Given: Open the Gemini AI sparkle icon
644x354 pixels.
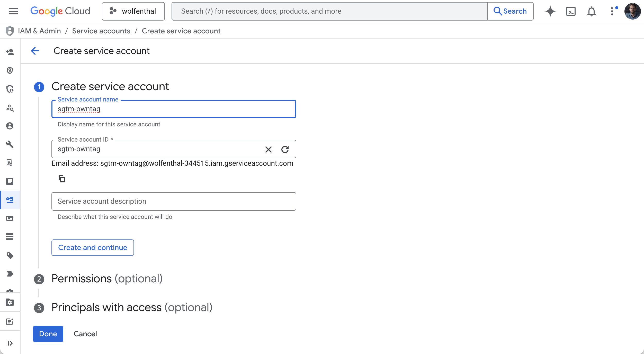Looking at the screenshot, I should click(550, 11).
